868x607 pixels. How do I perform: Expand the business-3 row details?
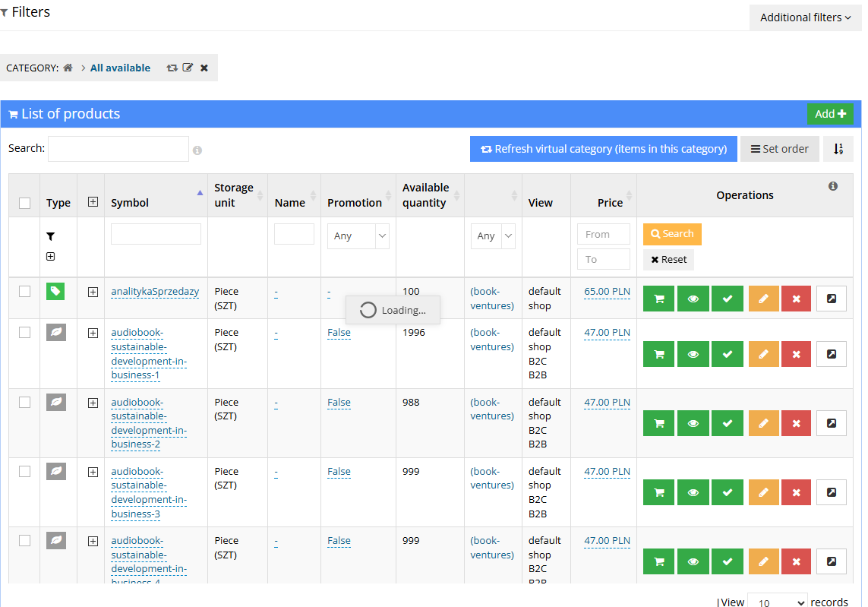[x=93, y=472]
